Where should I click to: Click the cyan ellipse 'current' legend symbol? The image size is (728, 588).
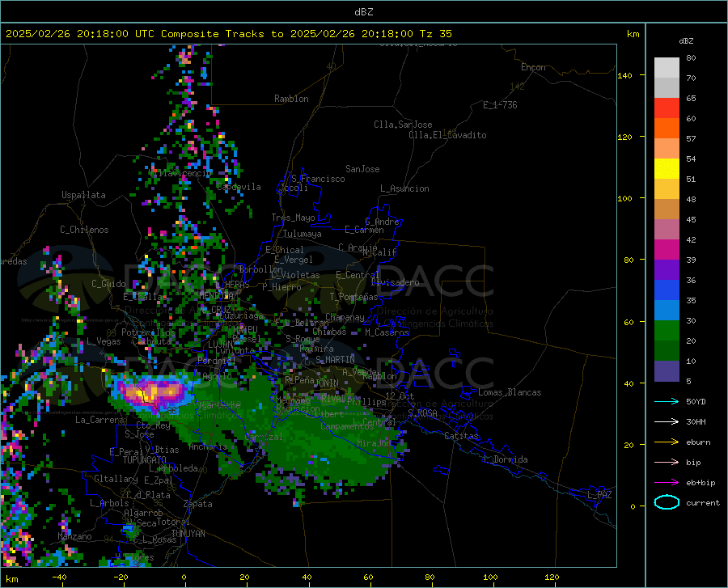(x=667, y=502)
